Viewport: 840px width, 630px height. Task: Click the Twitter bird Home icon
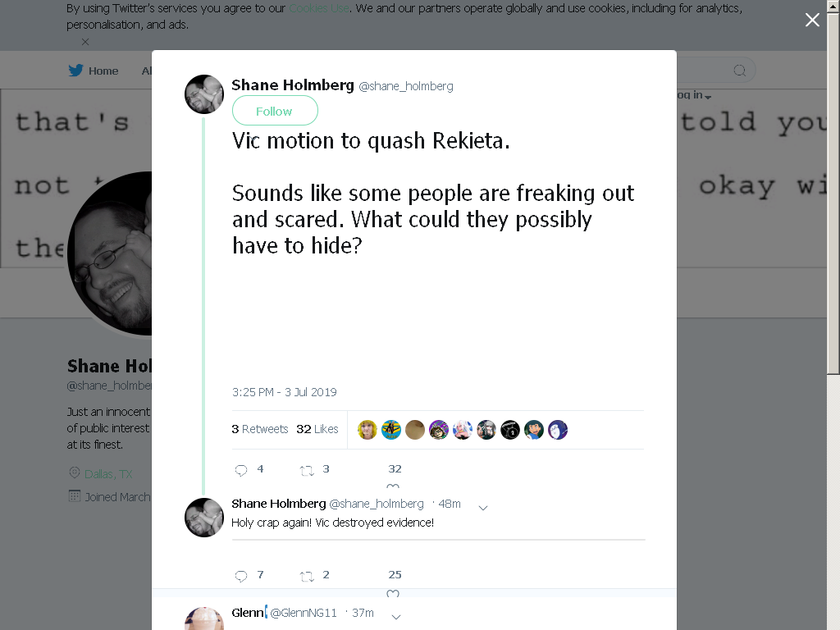point(75,71)
